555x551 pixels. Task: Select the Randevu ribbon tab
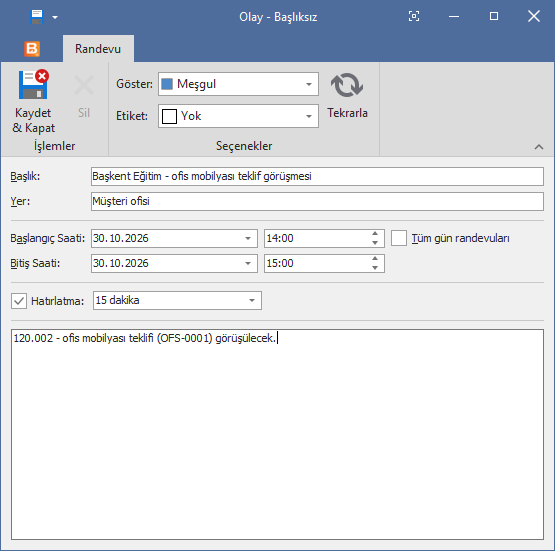98,48
